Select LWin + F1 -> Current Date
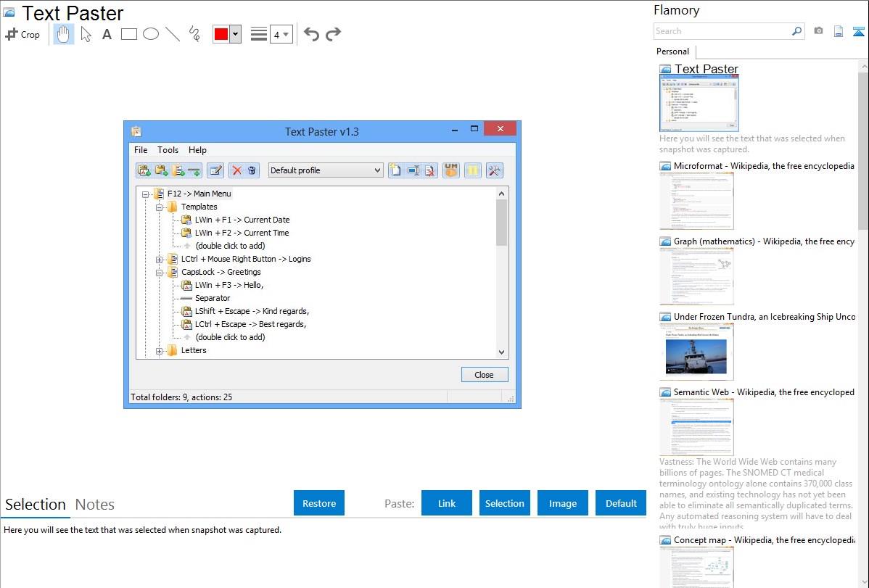The width and height of the screenshot is (869, 588). pos(242,220)
